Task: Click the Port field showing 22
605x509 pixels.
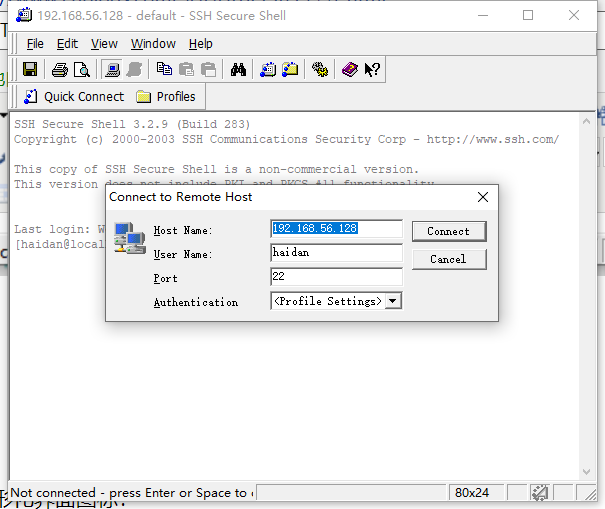Action: tap(336, 277)
